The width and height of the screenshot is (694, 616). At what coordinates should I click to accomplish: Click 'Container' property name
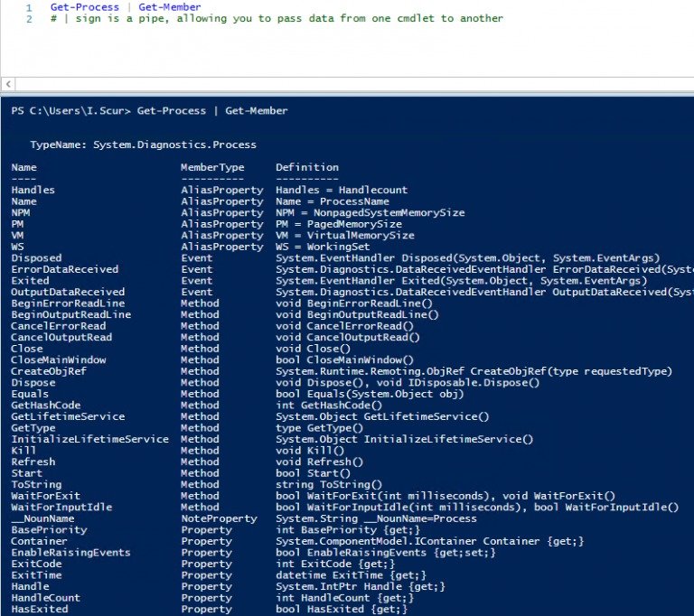pos(40,541)
